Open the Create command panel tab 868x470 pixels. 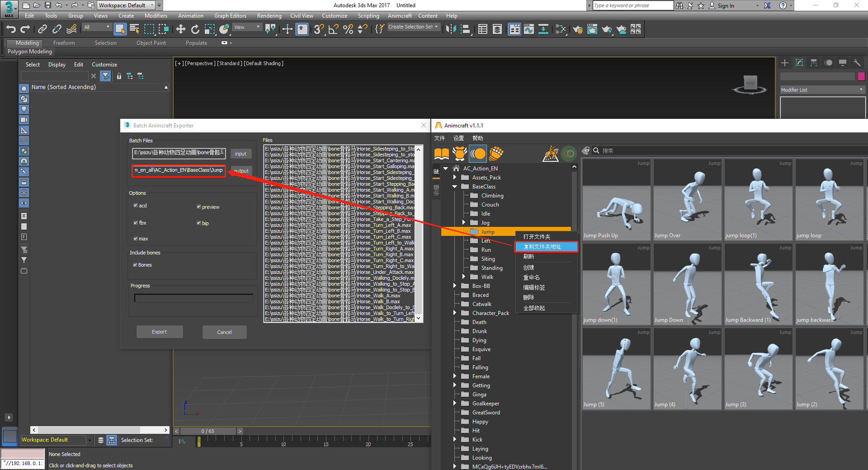(785, 63)
